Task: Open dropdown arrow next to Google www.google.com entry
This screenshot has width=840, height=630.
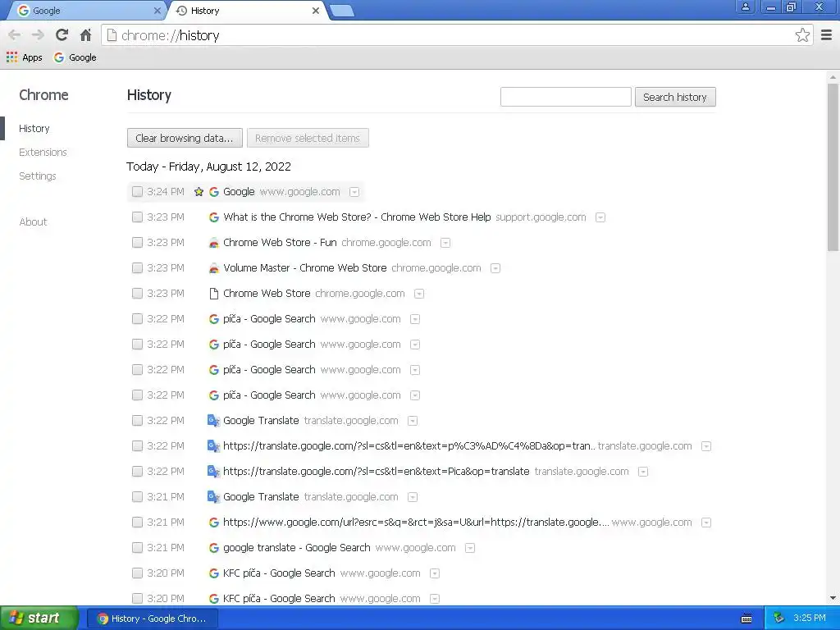Action: click(354, 192)
